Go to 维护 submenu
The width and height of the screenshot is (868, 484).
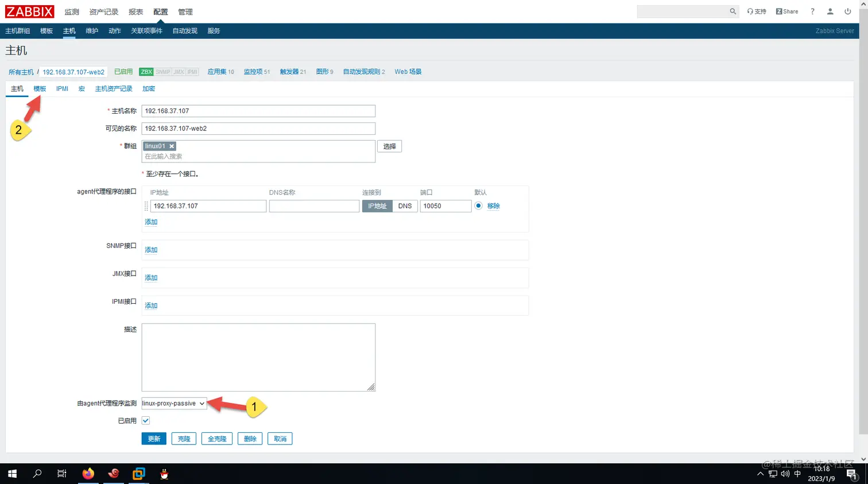92,31
